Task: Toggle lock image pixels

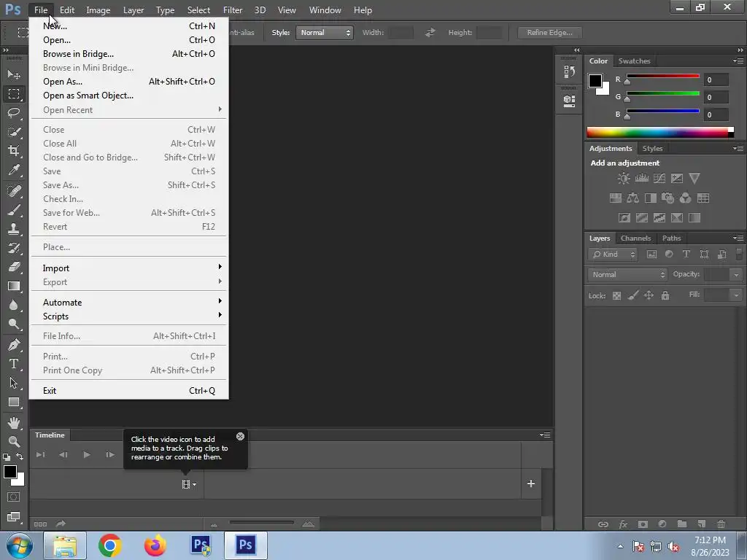Action: point(632,296)
